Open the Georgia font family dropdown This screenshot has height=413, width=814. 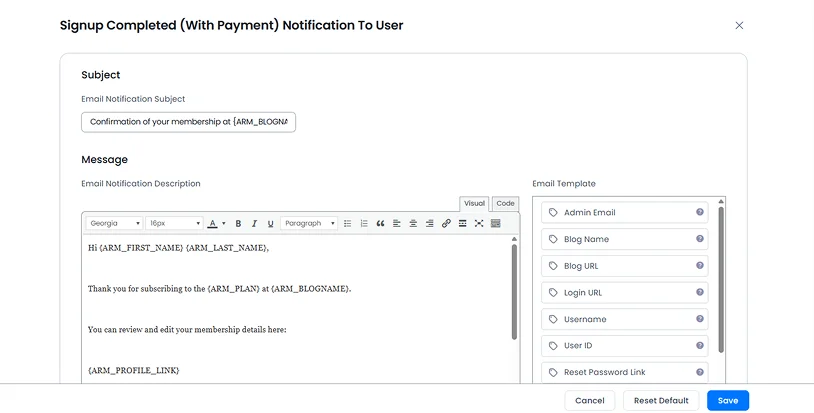(114, 224)
